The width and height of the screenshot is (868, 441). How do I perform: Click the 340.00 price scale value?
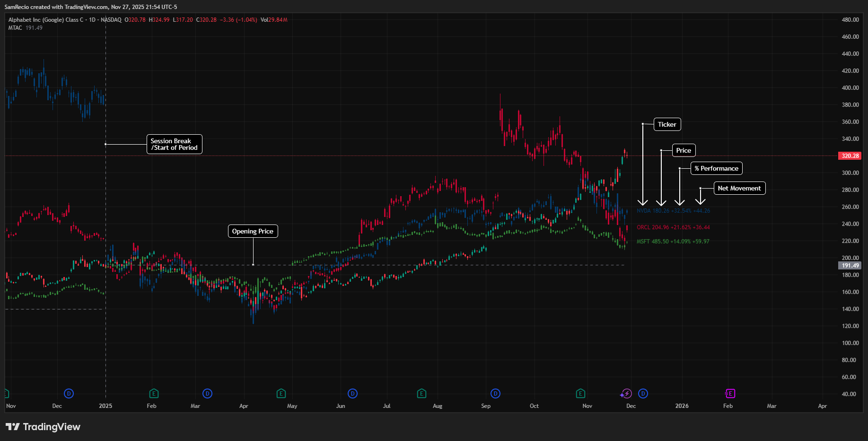(x=850, y=139)
